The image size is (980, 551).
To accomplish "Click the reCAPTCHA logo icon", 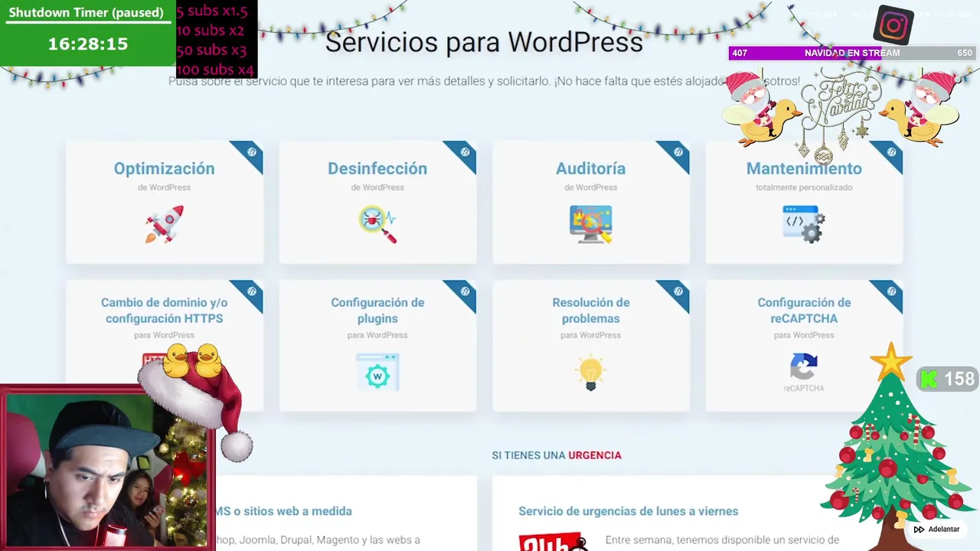I will coord(804,373).
